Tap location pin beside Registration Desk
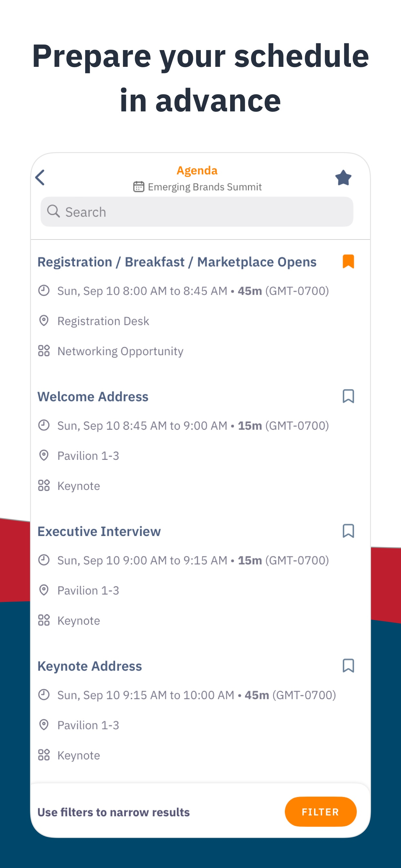 (x=44, y=321)
